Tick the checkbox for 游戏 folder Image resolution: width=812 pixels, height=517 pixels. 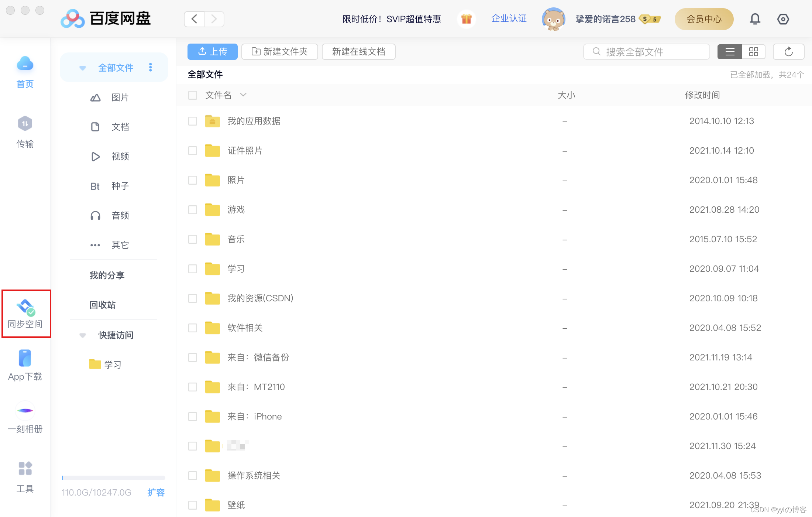pyautogui.click(x=193, y=210)
